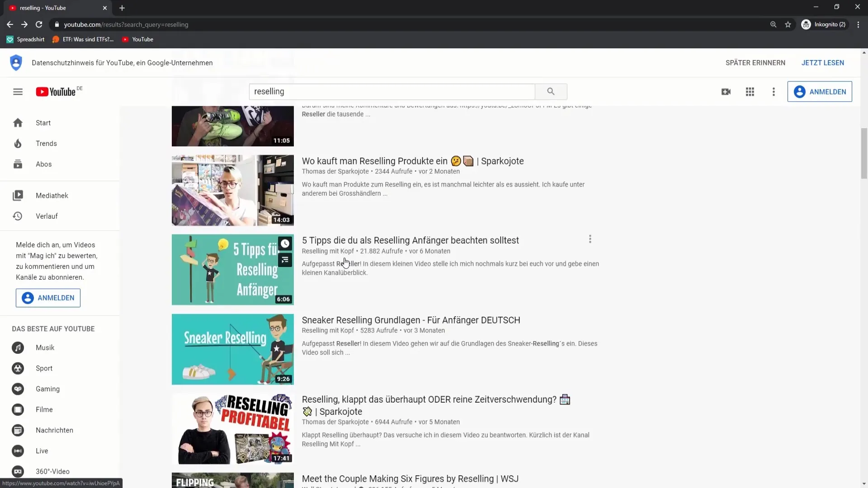Open the YouTube hamburger guide menu
Screen dimensions: 868x488
coord(18,92)
